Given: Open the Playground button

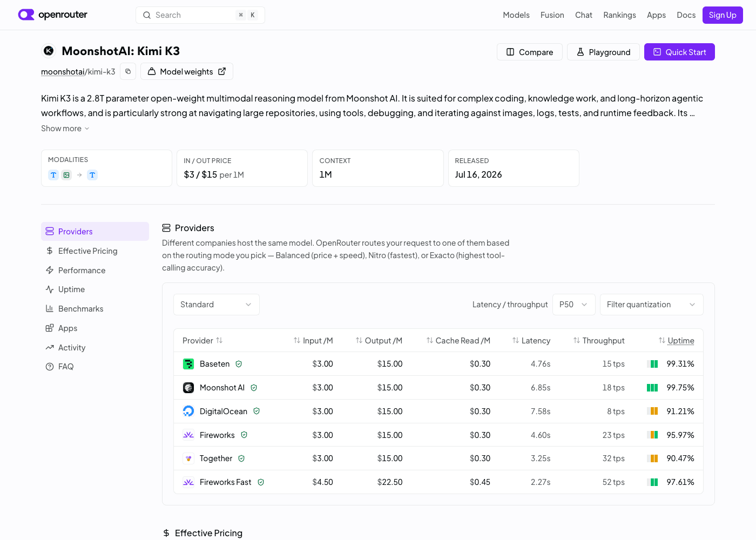Looking at the screenshot, I should click(x=603, y=52).
